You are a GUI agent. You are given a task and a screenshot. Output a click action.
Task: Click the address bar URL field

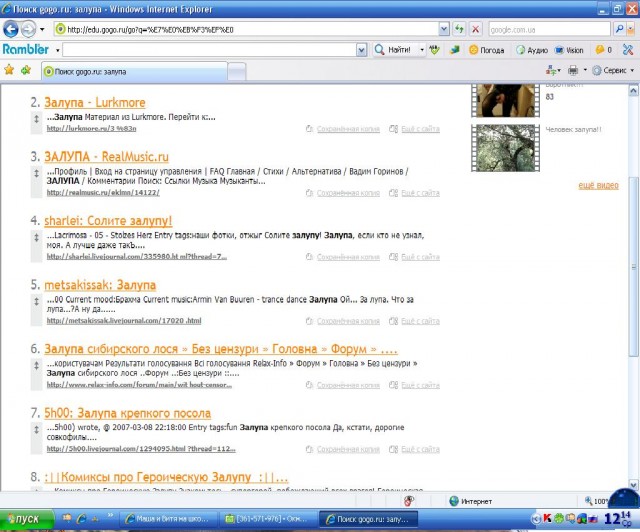tap(246, 29)
